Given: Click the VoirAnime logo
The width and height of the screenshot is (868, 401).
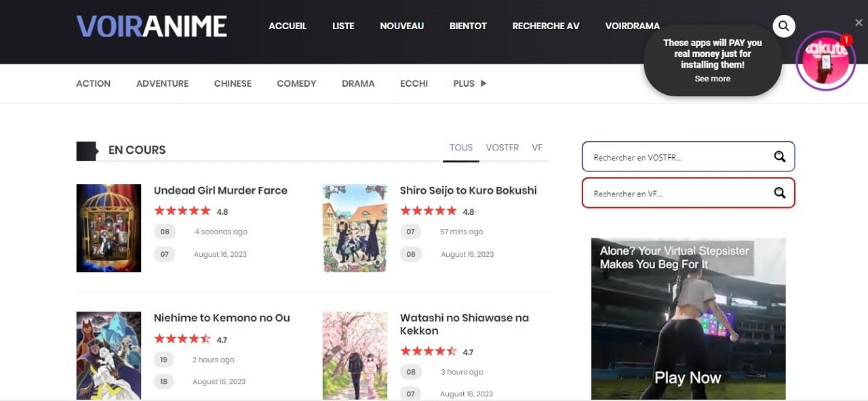Looking at the screenshot, I should [x=151, y=26].
